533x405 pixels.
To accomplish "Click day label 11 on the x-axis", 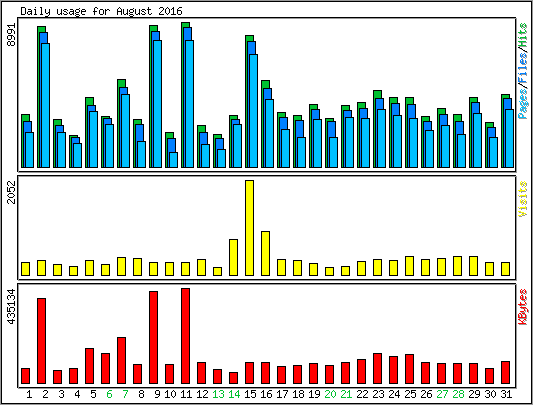I will coord(186,394).
